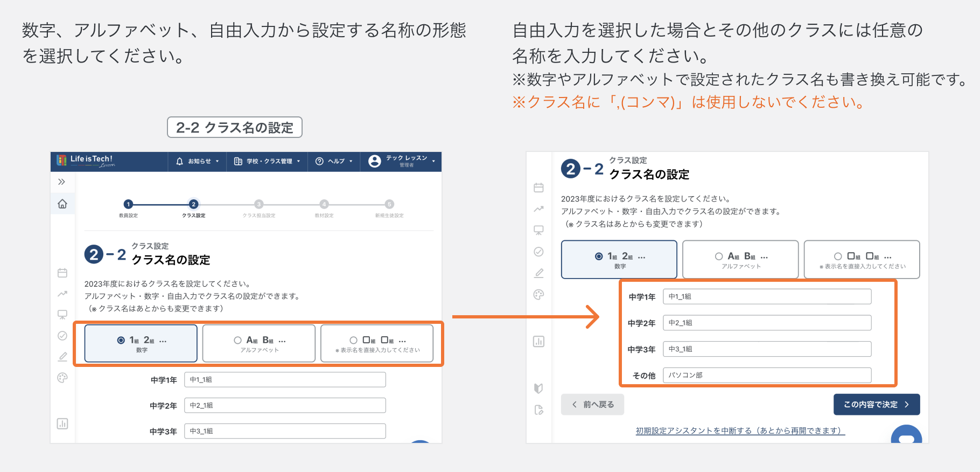Screen dimensions: 980x472
Task: Click the user avatar icon in the header
Action: (x=374, y=161)
